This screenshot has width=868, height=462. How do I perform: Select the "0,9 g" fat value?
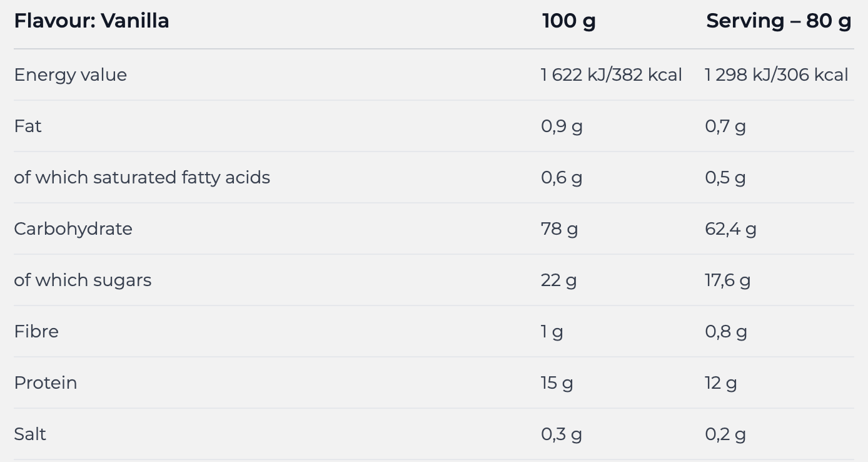pos(561,126)
